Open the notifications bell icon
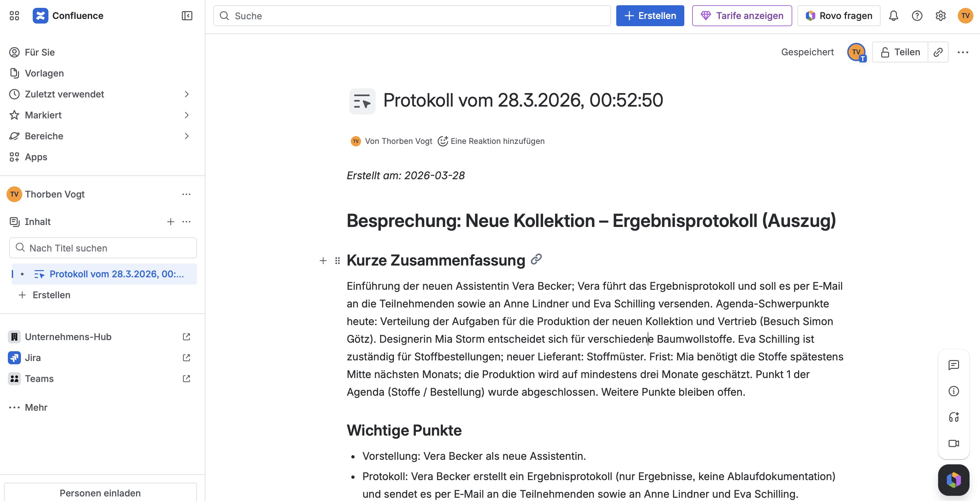 [894, 16]
